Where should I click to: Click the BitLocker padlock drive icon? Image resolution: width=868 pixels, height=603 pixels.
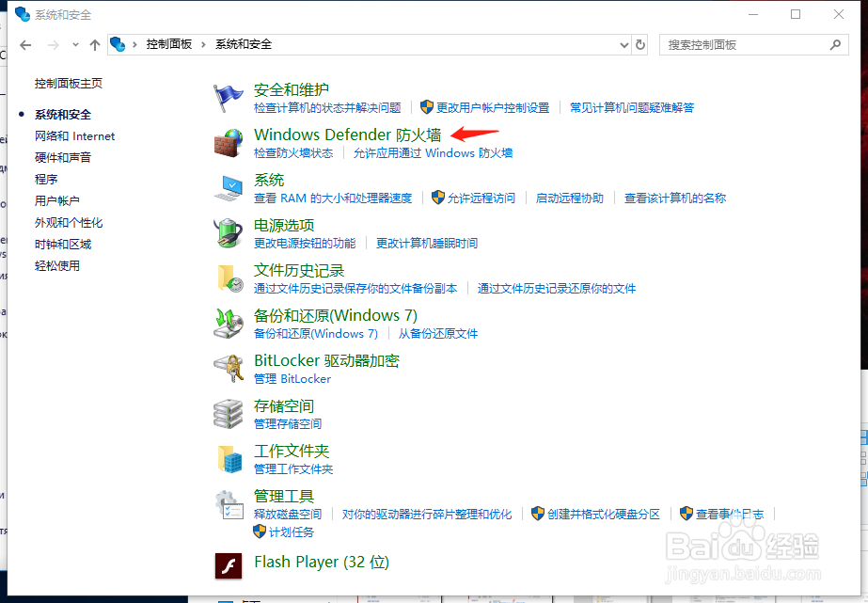click(x=229, y=369)
